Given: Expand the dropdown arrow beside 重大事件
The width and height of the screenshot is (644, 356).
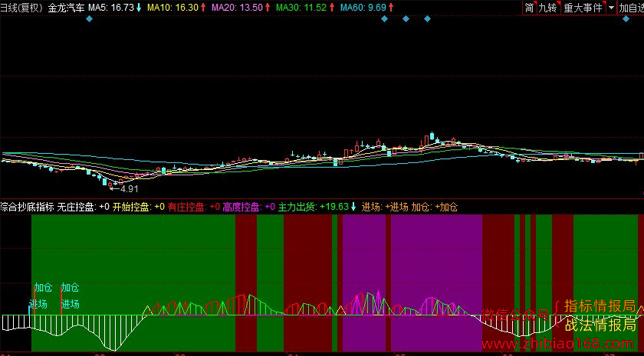Looking at the screenshot, I should point(612,8).
